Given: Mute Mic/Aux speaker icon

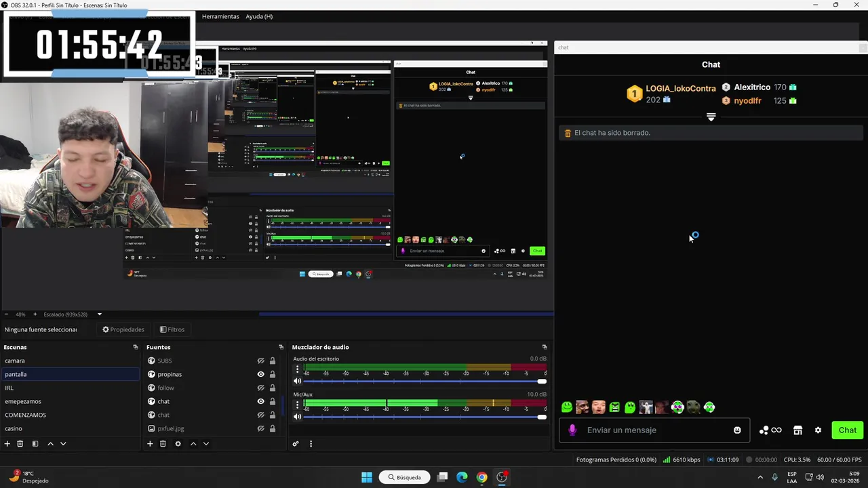Looking at the screenshot, I should coord(297,417).
